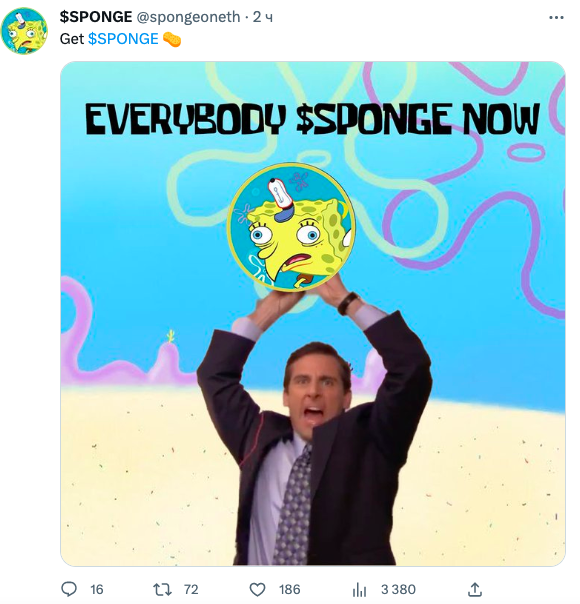The width and height of the screenshot is (580, 604).
Task: Open the tweet timestamp link
Action: [263, 17]
